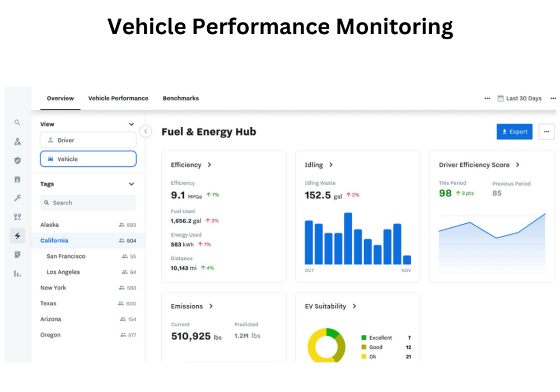Click the Excellent green legend swatch
This screenshot has width=560, height=392.
363,338
